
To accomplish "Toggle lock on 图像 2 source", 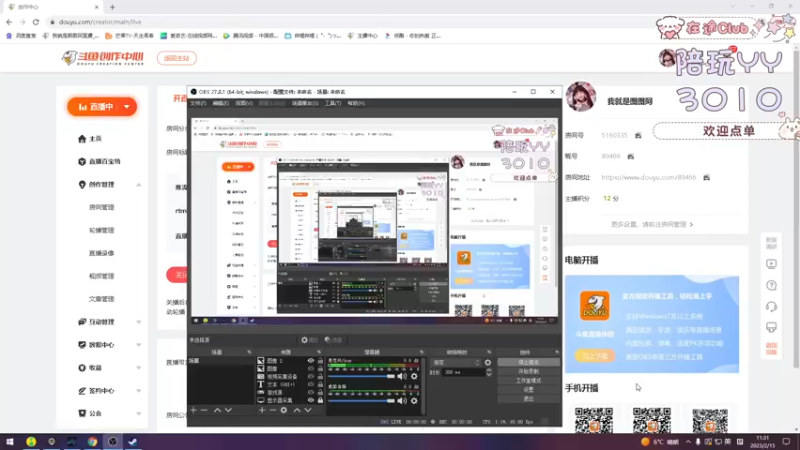I will [x=320, y=361].
